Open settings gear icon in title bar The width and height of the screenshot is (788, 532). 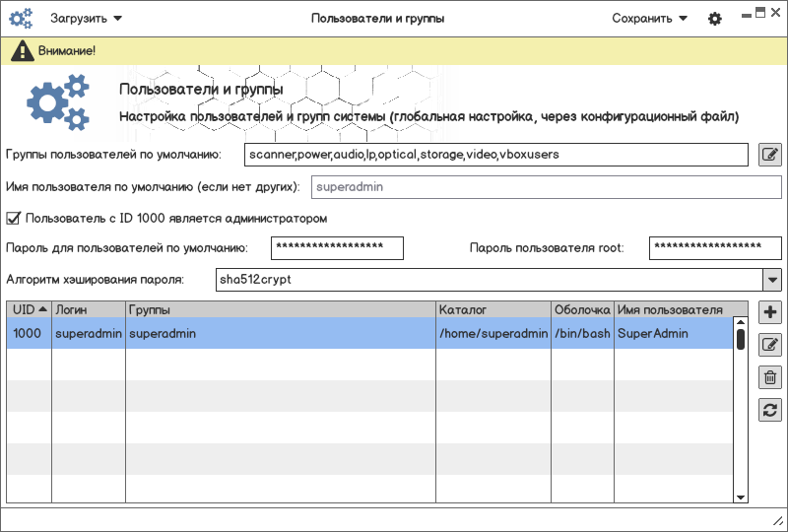tap(715, 19)
